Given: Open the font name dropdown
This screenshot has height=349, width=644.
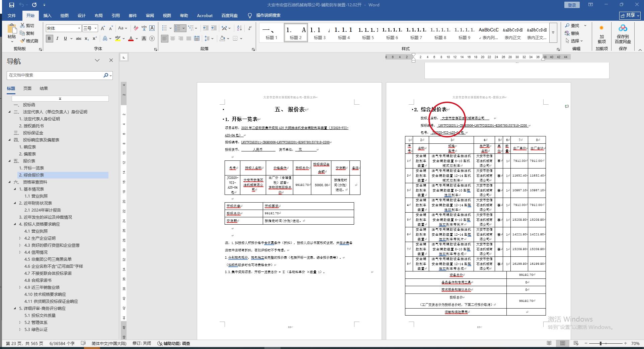Looking at the screenshot, I should [79, 28].
